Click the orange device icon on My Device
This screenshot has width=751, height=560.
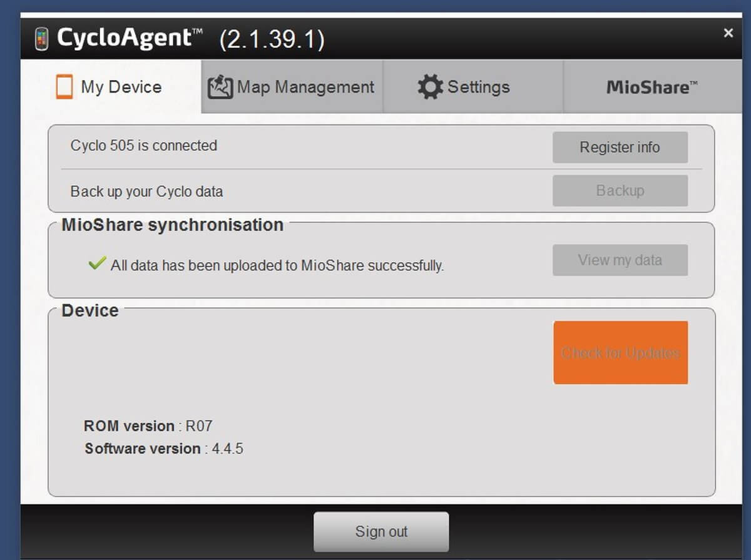(64, 86)
